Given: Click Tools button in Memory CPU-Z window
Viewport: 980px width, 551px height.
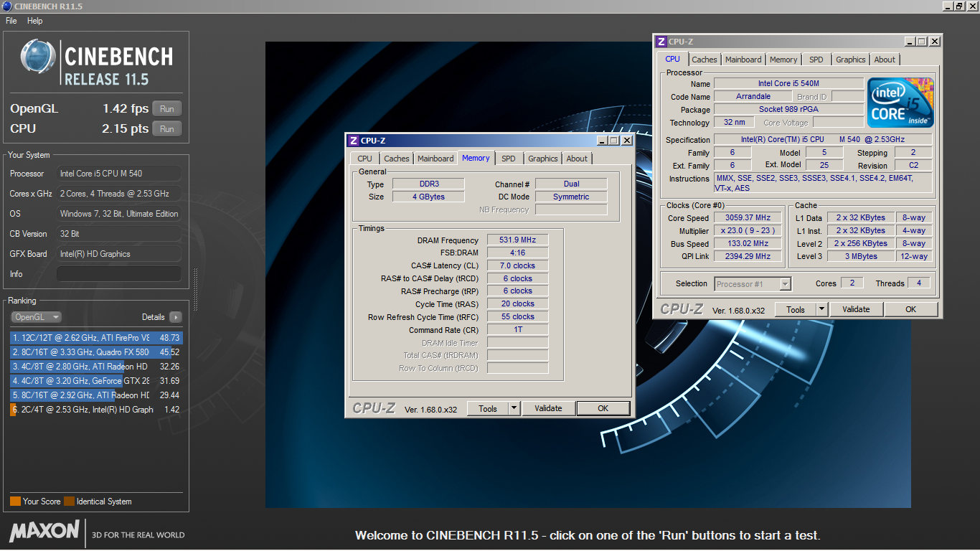Looking at the screenshot, I should 488,408.
